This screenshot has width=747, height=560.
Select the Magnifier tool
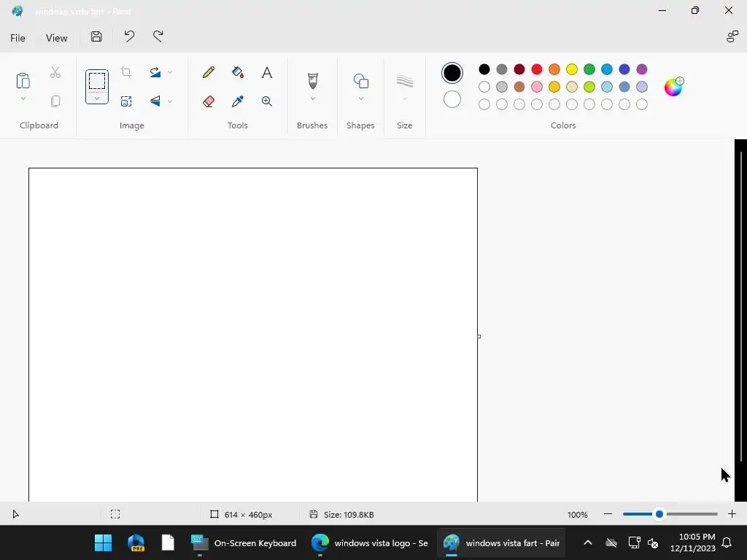pyautogui.click(x=267, y=101)
